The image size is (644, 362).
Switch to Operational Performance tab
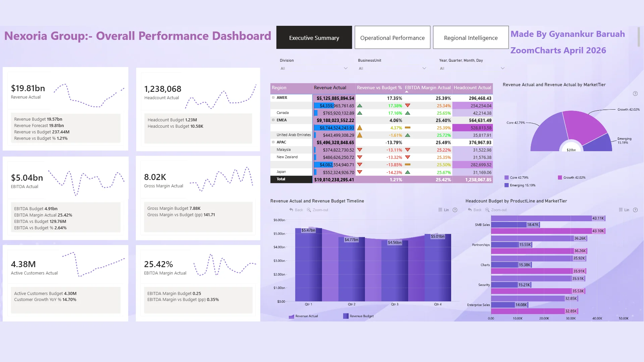[x=392, y=38]
